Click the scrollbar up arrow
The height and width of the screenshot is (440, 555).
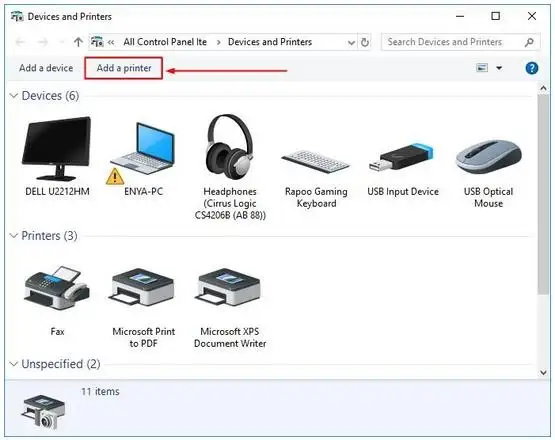click(544, 88)
